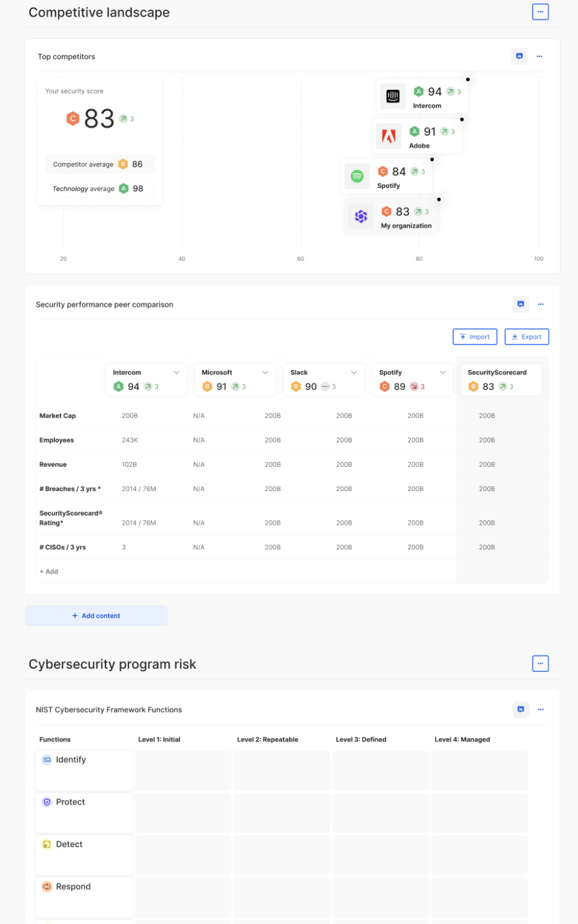578x924 pixels.
Task: Click SecurityScorecard Rating row label
Action: click(71, 518)
